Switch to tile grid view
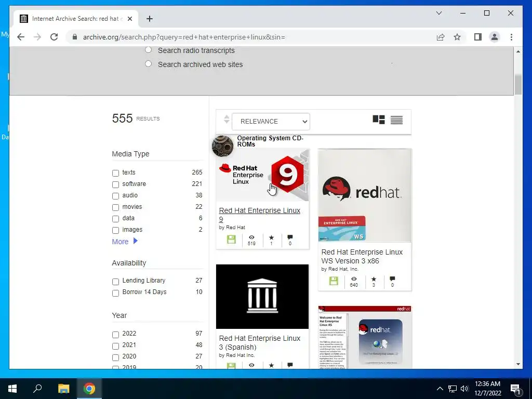 pyautogui.click(x=378, y=120)
